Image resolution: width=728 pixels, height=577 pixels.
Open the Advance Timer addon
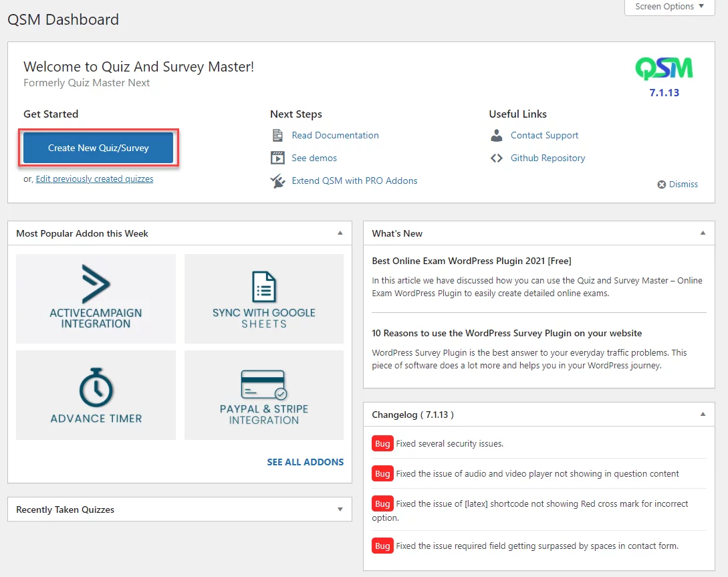tap(96, 395)
